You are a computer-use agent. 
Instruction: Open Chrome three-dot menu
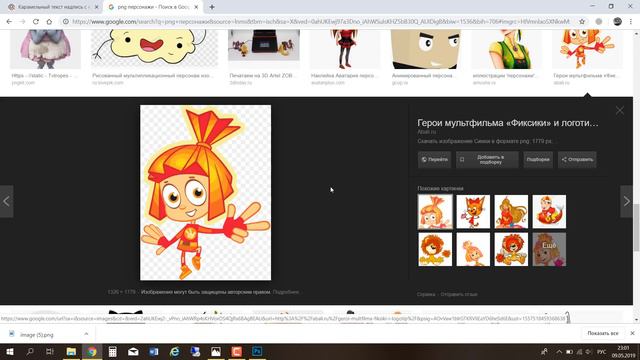click(631, 22)
